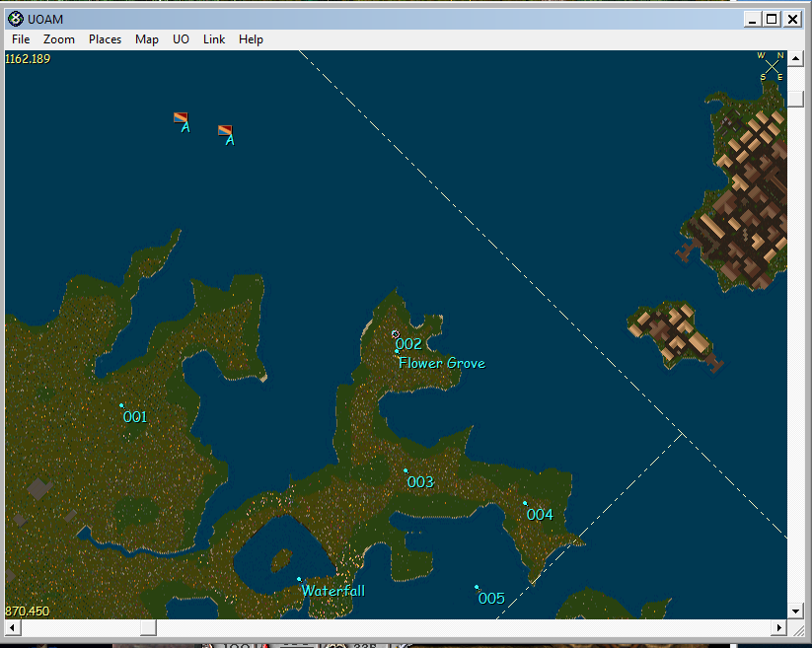Click the 004 place marker label
The width and height of the screenshot is (812, 648).
[540, 515]
